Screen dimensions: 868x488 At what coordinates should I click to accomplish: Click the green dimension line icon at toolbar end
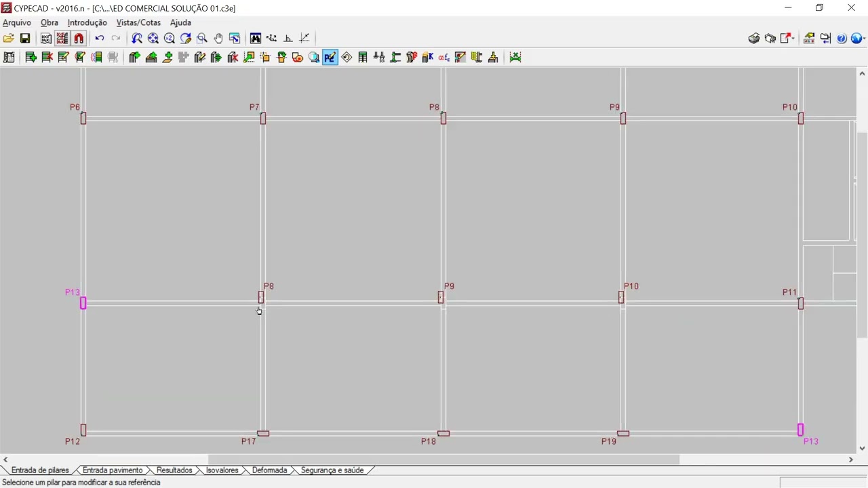coord(515,58)
